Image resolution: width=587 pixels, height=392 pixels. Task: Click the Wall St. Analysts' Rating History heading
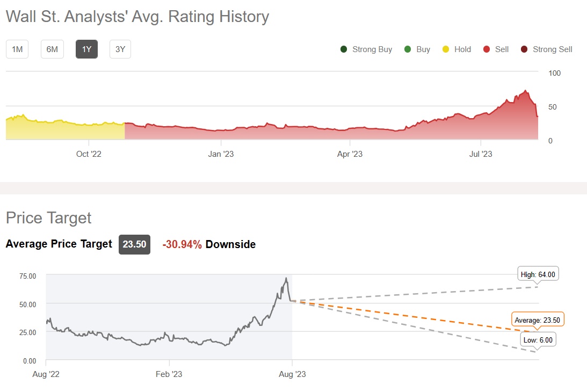(x=137, y=17)
